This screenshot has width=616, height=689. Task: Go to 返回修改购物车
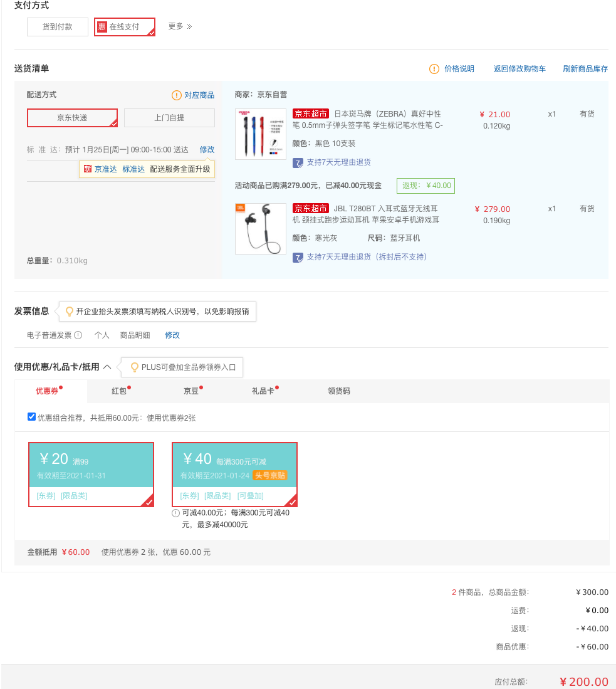tap(519, 69)
